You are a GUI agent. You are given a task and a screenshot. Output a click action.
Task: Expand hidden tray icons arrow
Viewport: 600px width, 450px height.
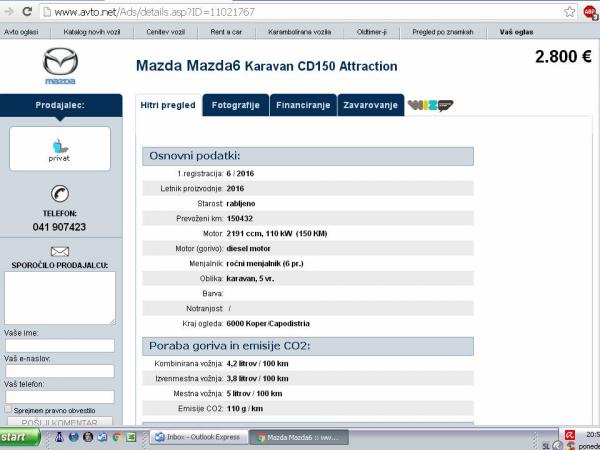(558, 446)
